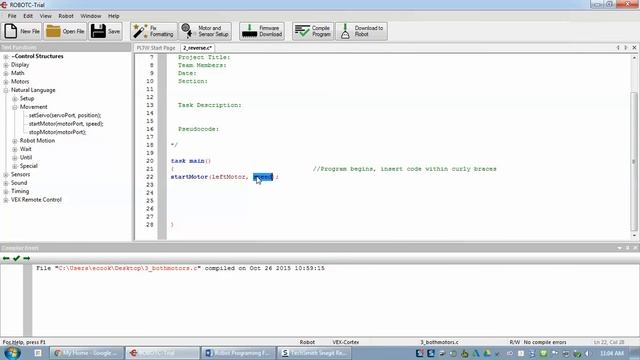Open the Edit menu
The image size is (640, 360).
(x=28, y=16)
